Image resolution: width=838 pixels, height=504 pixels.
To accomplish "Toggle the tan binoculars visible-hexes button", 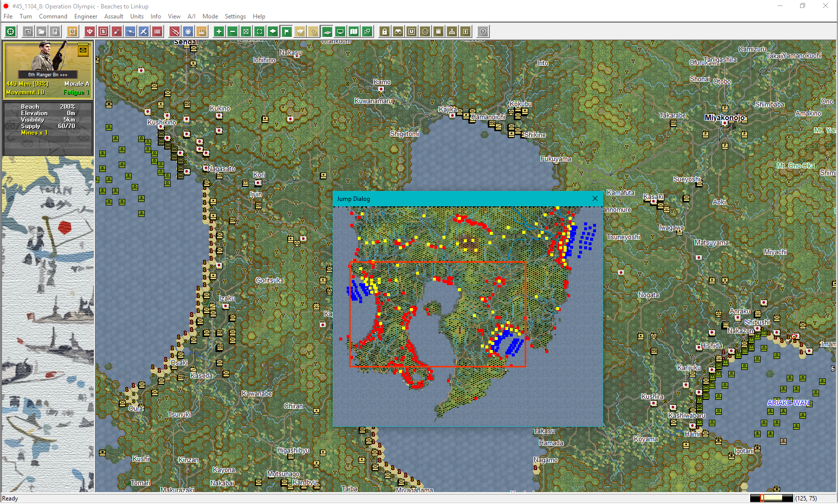I will click(300, 31).
